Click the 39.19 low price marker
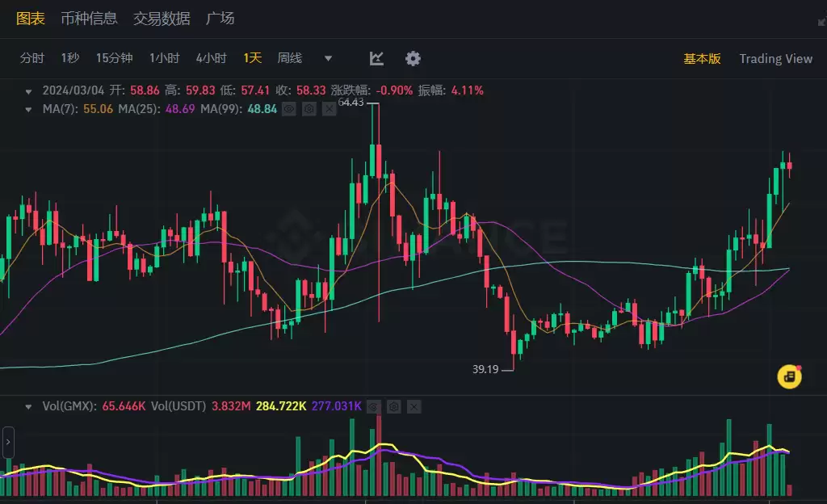This screenshot has width=827, height=504. click(x=485, y=369)
